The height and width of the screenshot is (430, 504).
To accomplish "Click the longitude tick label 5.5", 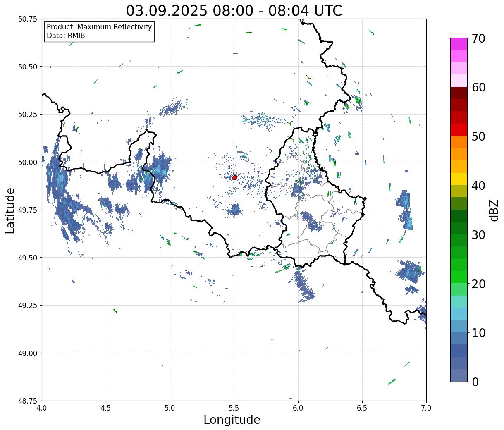I will [234, 408].
